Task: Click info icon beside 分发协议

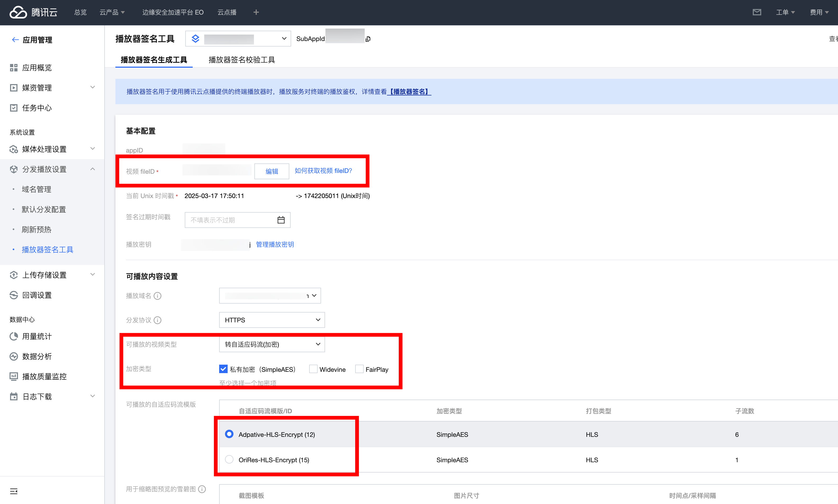Action: coord(157,320)
